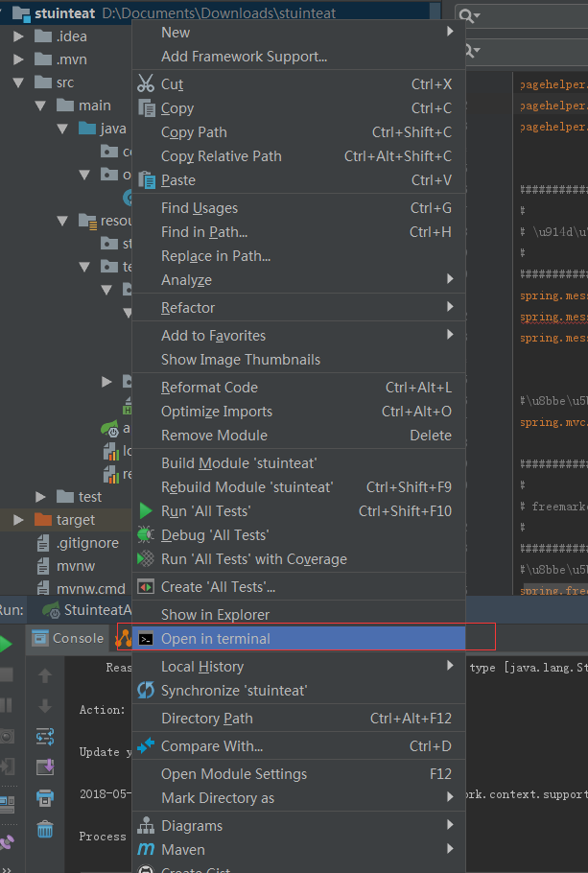The height and width of the screenshot is (873, 588).
Task: Click the Up stack trace arrow
Action: click(x=45, y=676)
